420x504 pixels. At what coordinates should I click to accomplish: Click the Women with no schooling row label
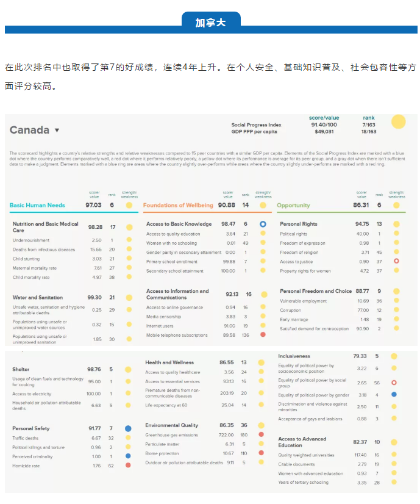point(171,243)
